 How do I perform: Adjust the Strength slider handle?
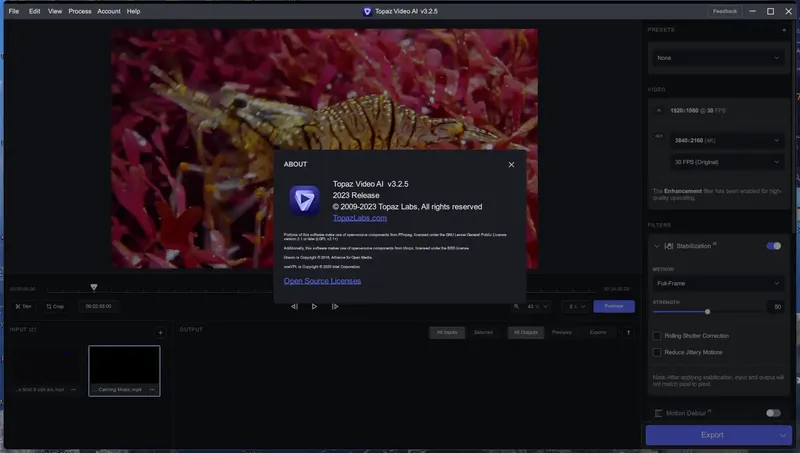pyautogui.click(x=707, y=312)
